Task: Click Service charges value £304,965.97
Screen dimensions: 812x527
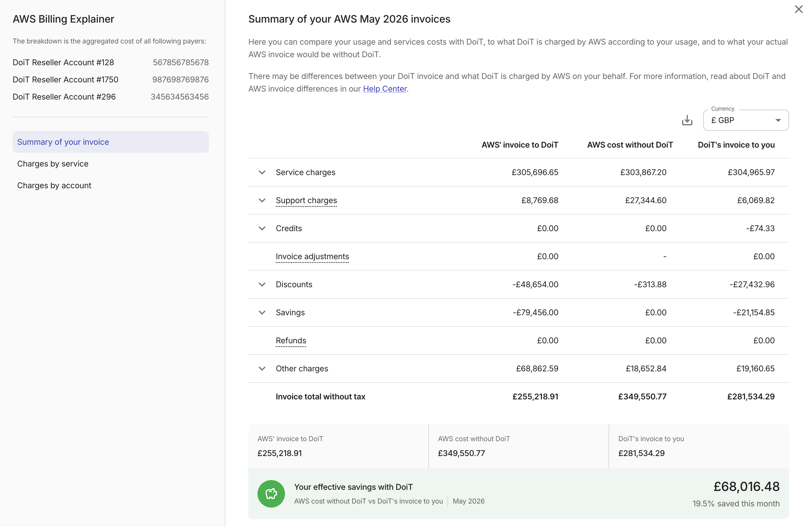Action: 751,172
